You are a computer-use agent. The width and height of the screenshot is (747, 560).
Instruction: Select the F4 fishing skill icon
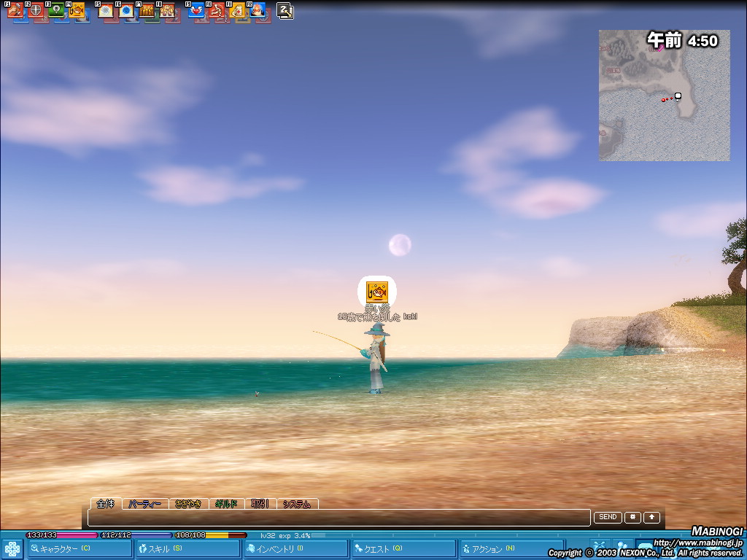[x=77, y=11]
